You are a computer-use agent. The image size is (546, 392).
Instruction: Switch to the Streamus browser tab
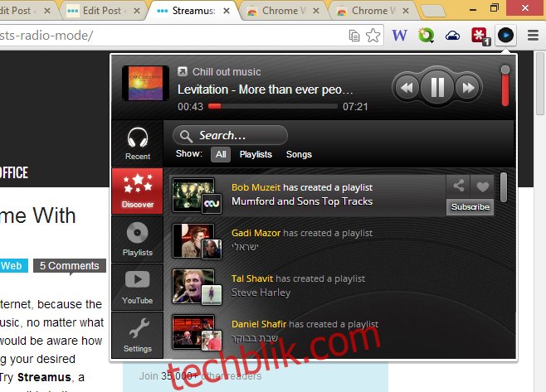pyautogui.click(x=193, y=11)
